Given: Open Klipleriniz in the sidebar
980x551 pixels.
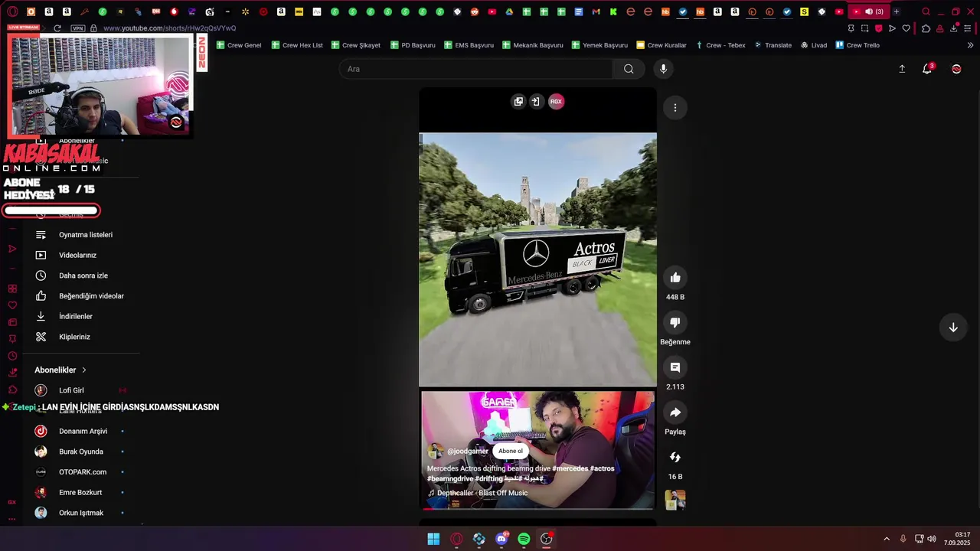Looking at the screenshot, I should click(80, 337).
